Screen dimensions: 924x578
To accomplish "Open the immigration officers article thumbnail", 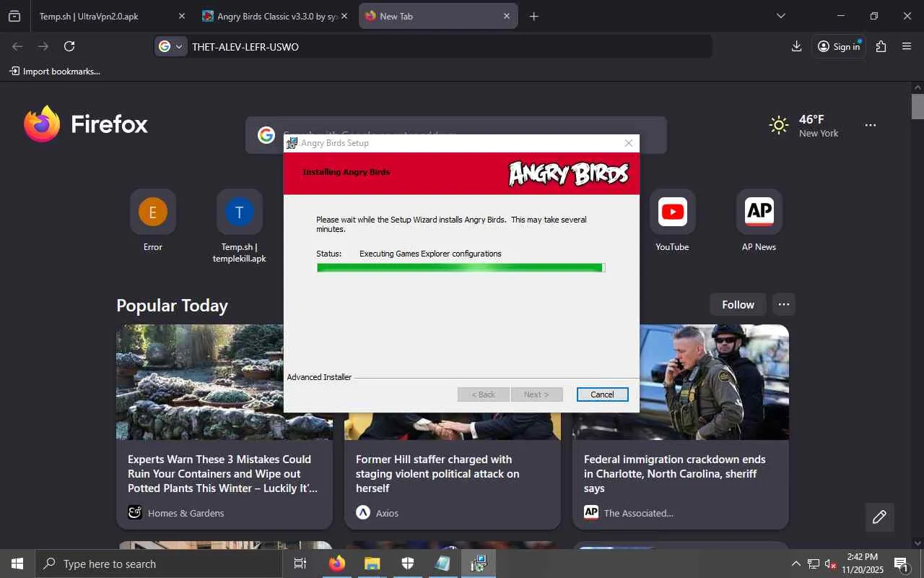I will (x=713, y=382).
